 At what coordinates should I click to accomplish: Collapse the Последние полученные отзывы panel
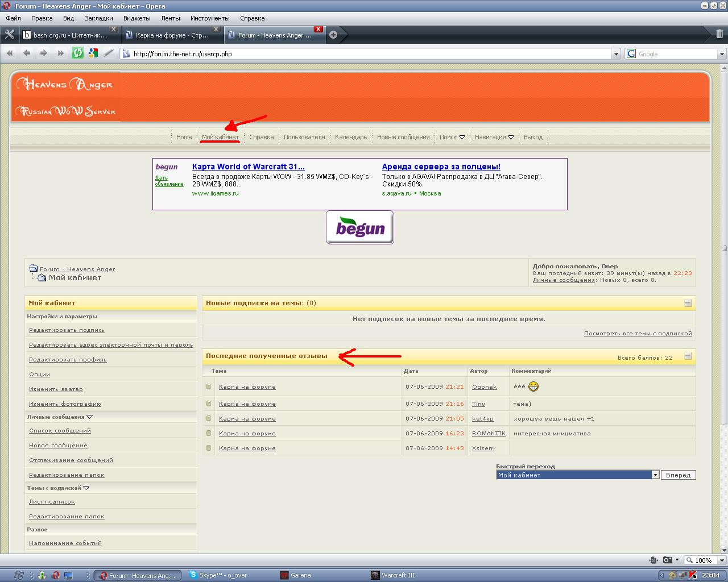click(688, 356)
